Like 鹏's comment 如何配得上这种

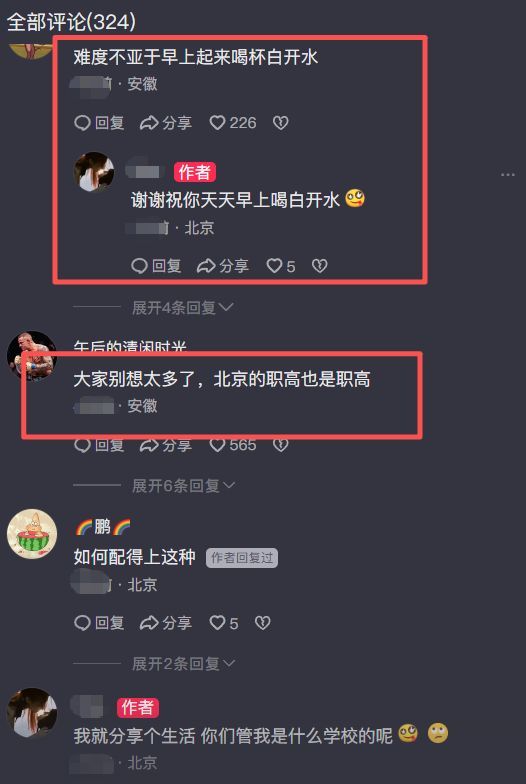(224, 623)
